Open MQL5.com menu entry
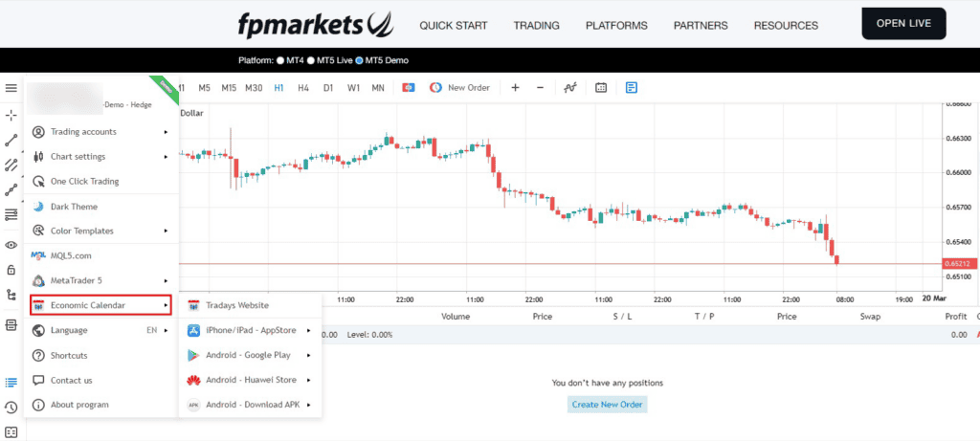 coord(100,256)
